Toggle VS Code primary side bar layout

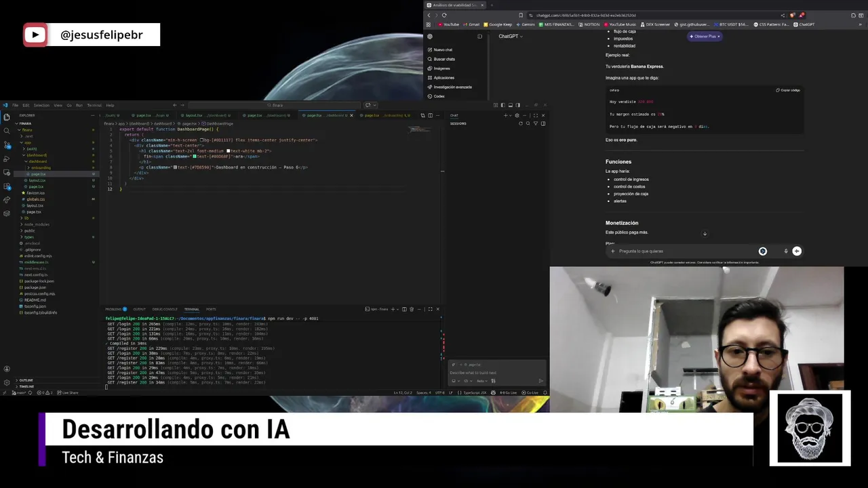tap(502, 105)
